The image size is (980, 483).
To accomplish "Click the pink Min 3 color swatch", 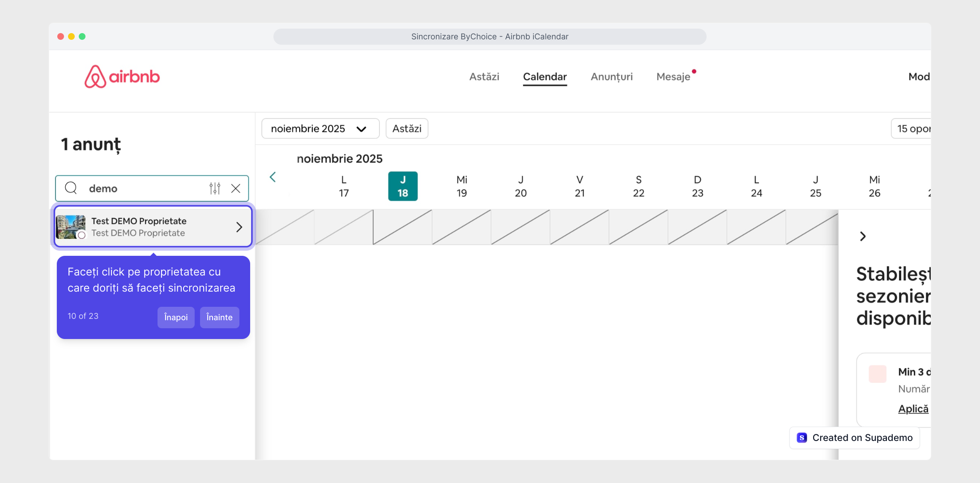I will (x=877, y=373).
